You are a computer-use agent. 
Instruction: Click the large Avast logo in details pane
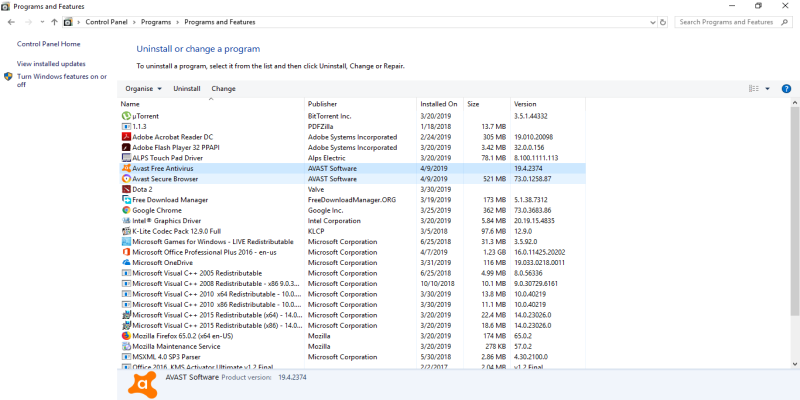[x=142, y=385]
